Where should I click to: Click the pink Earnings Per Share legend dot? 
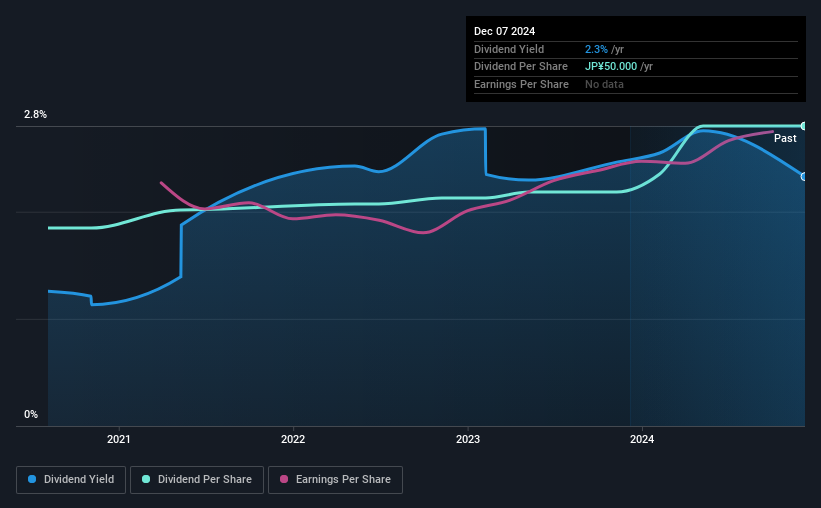tap(284, 479)
